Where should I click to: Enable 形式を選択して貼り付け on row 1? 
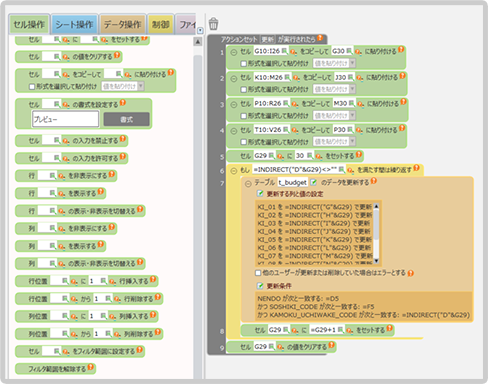tap(244, 63)
